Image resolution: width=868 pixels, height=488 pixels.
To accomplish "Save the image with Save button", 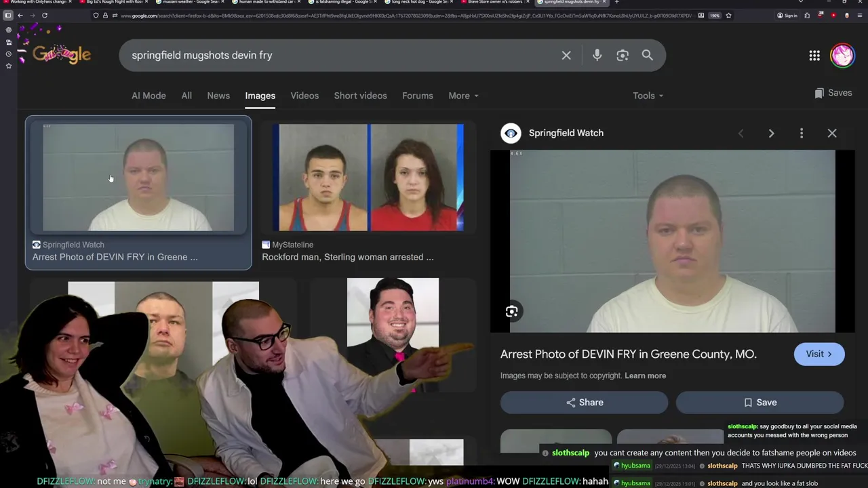I will [759, 403].
